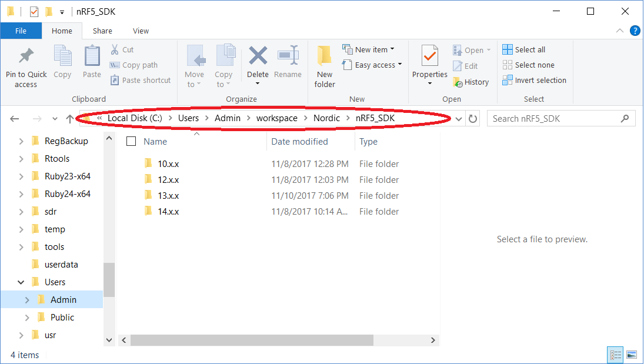Select the 13.x.x folder
The image size is (644, 364).
(168, 196)
